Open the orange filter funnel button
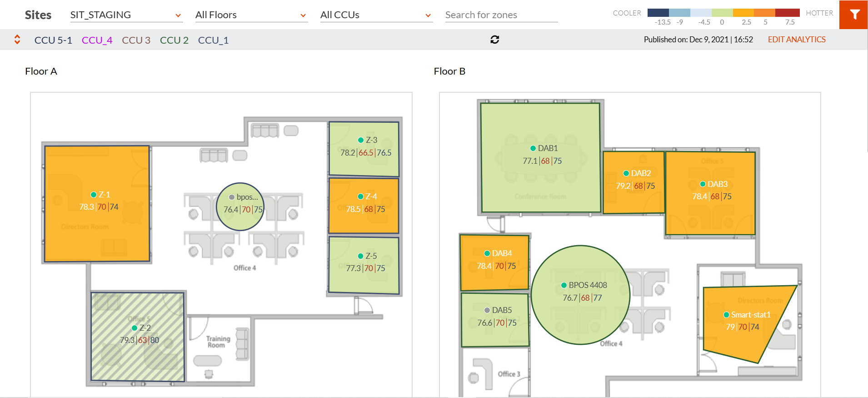Viewport: 868px width, 398px height. (853, 15)
